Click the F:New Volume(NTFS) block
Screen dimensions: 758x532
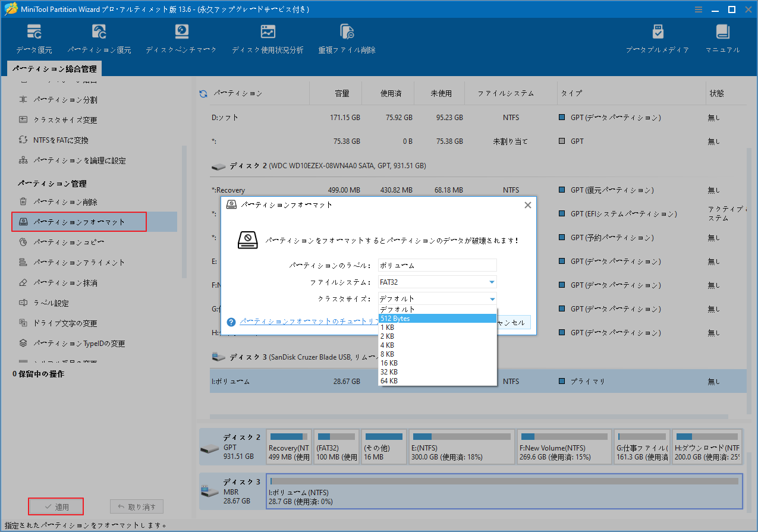(564, 446)
